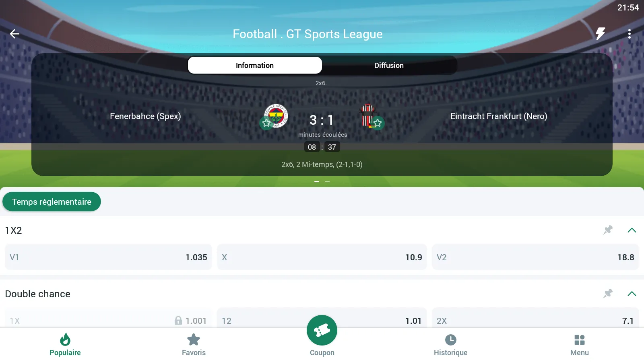Open the three-dot overflow menu
Screen dimensions: 644x362
pos(629,34)
